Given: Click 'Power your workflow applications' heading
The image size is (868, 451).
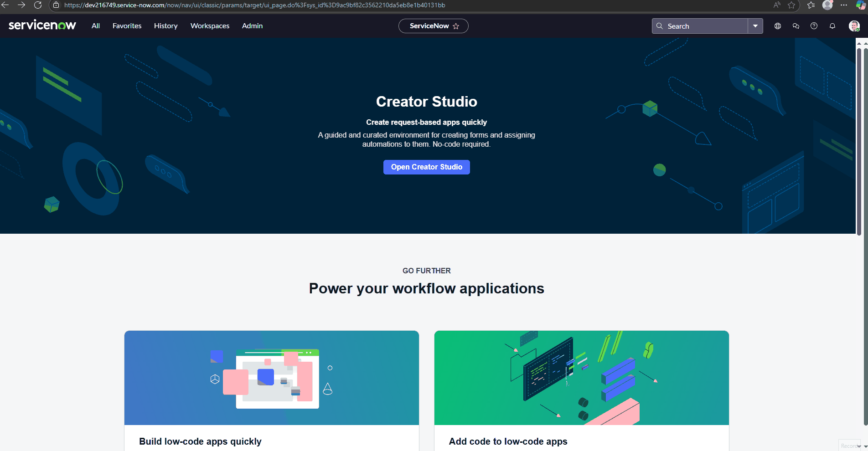Looking at the screenshot, I should pyautogui.click(x=427, y=288).
